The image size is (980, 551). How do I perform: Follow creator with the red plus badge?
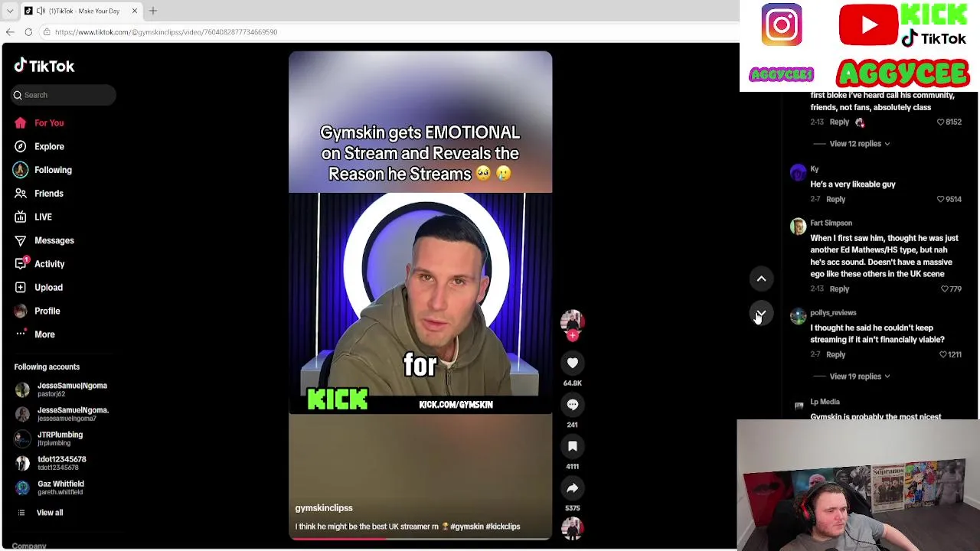coord(573,335)
